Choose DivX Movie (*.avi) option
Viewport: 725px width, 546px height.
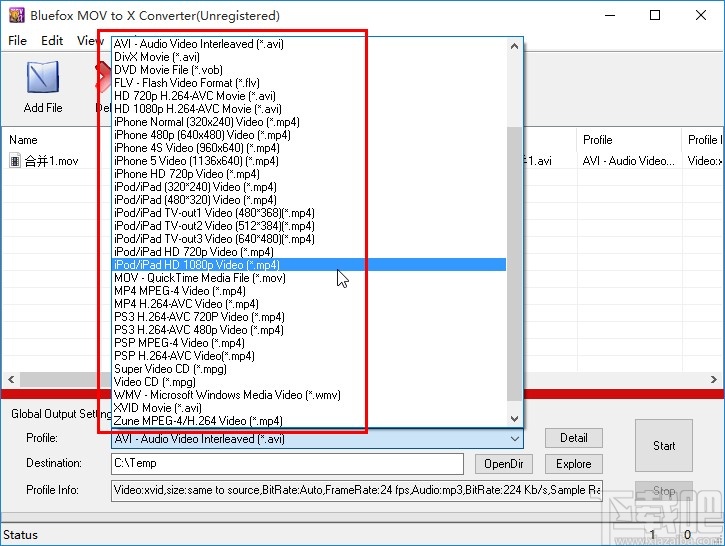coord(309,57)
